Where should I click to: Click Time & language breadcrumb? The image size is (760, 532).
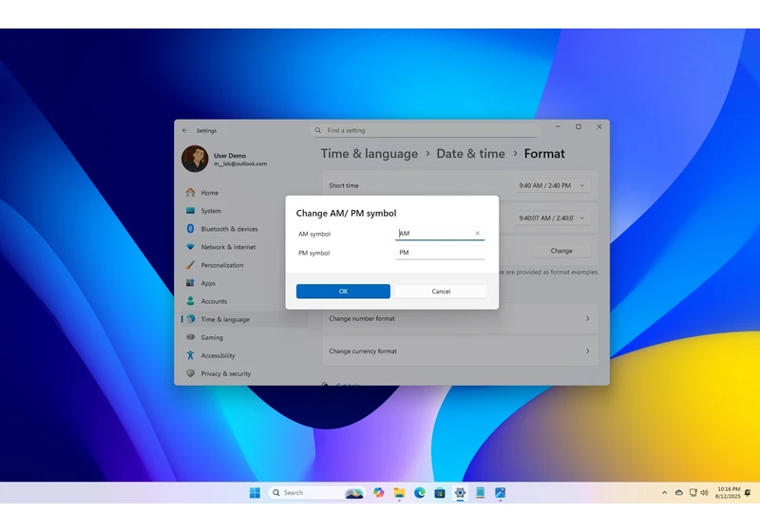coord(370,154)
